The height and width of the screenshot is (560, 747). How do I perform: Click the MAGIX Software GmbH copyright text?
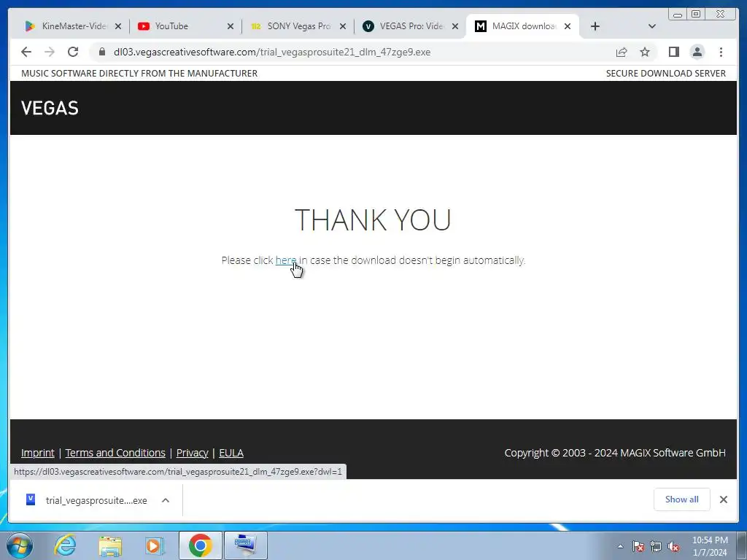[x=614, y=453]
